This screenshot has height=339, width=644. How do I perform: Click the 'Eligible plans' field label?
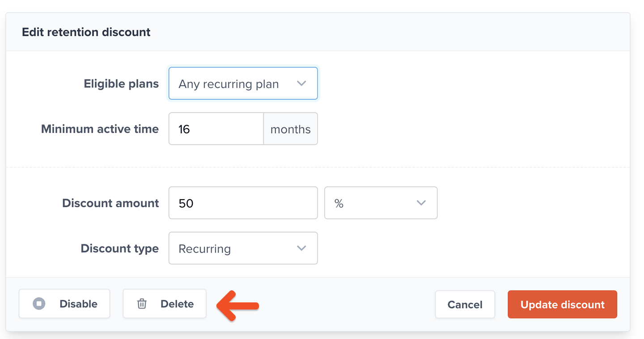121,84
